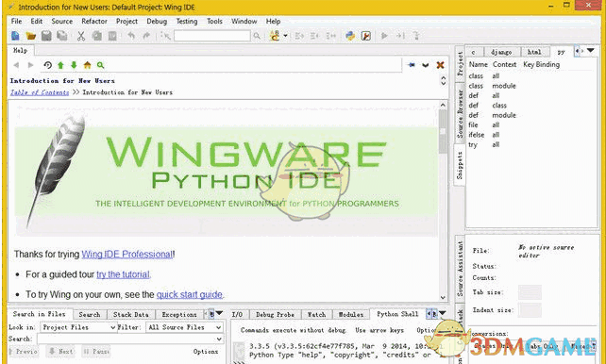Save the file with the floppy disk icon
606x364 pixels.
coord(46,36)
